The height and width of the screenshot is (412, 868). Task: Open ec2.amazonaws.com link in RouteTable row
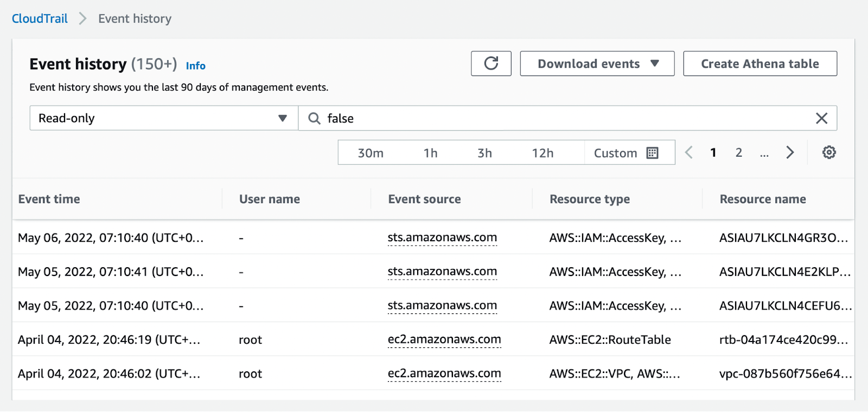444,339
